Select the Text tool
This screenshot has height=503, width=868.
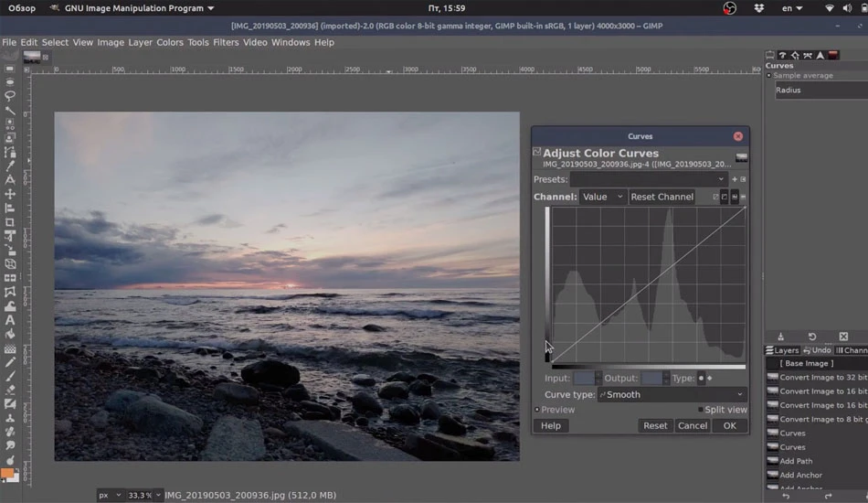coord(10,320)
